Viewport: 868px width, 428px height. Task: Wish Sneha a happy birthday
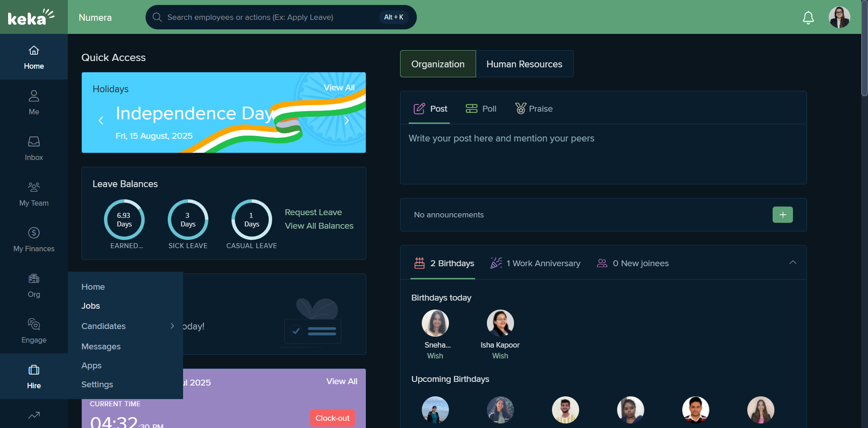coord(435,356)
